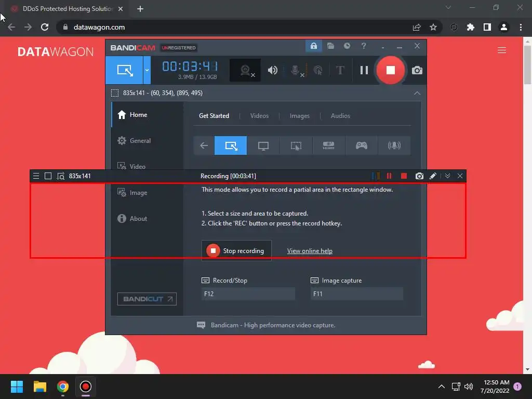Click the Stop recording button
The width and height of the screenshot is (532, 399).
coord(236,251)
